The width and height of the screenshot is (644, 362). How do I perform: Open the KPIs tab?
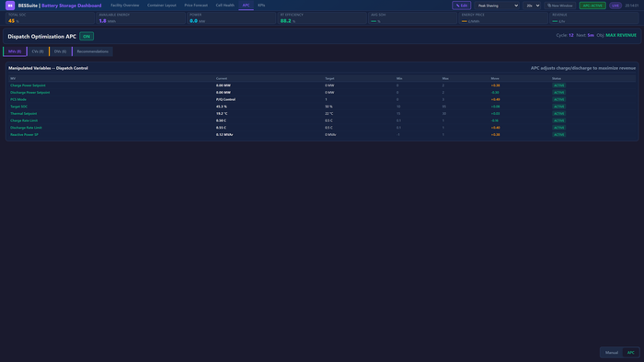[x=261, y=6]
